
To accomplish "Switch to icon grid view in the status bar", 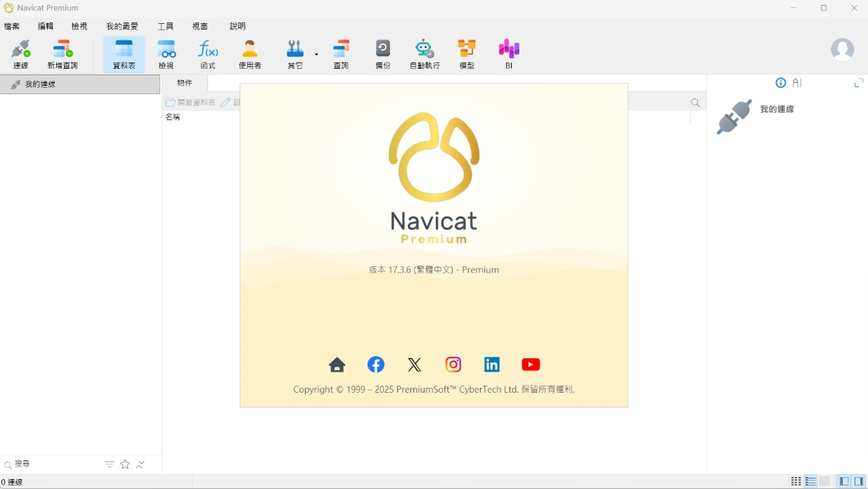I will tap(796, 482).
